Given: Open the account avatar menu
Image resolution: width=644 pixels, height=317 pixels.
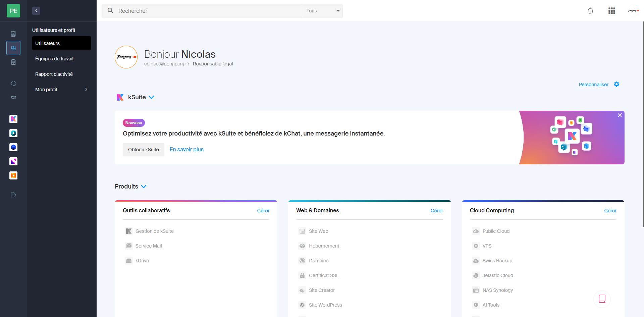Looking at the screenshot, I should (633, 11).
